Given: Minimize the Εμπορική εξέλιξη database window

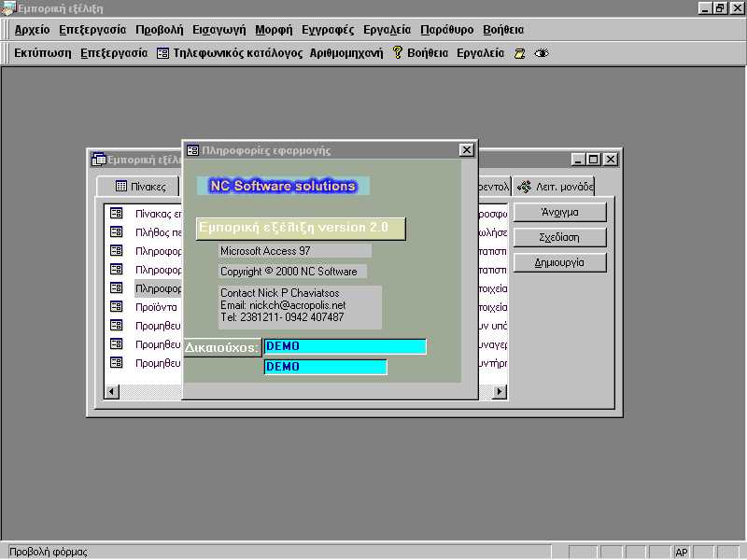Looking at the screenshot, I should (578, 160).
